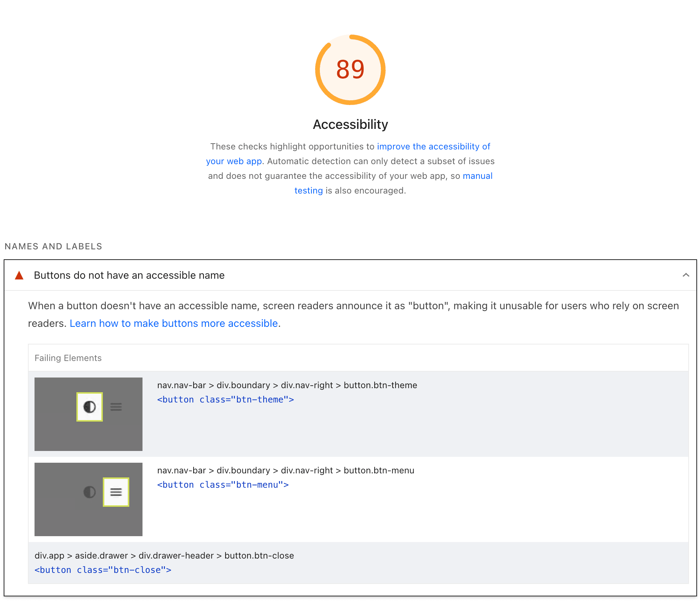Open 'Learn how to make buttons more accessible' link

tap(174, 323)
